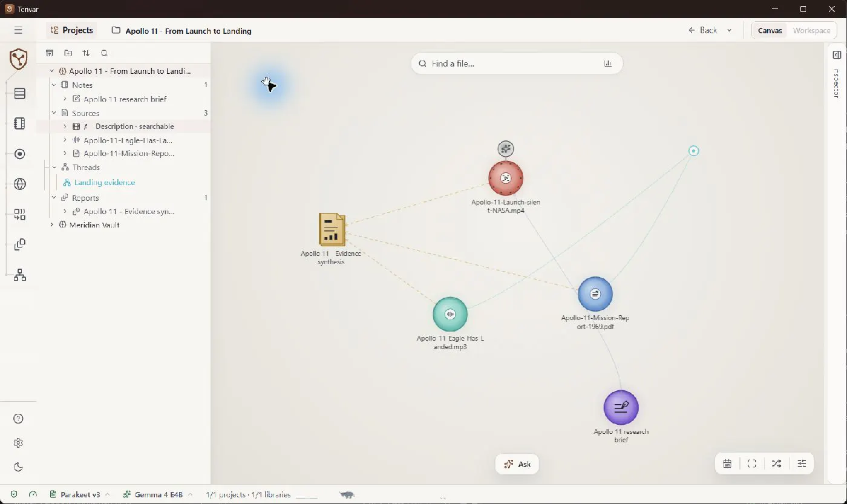Screen dimensions: 847x504
Task: Click the new folder icon in tree toolbar
Action: click(68, 53)
